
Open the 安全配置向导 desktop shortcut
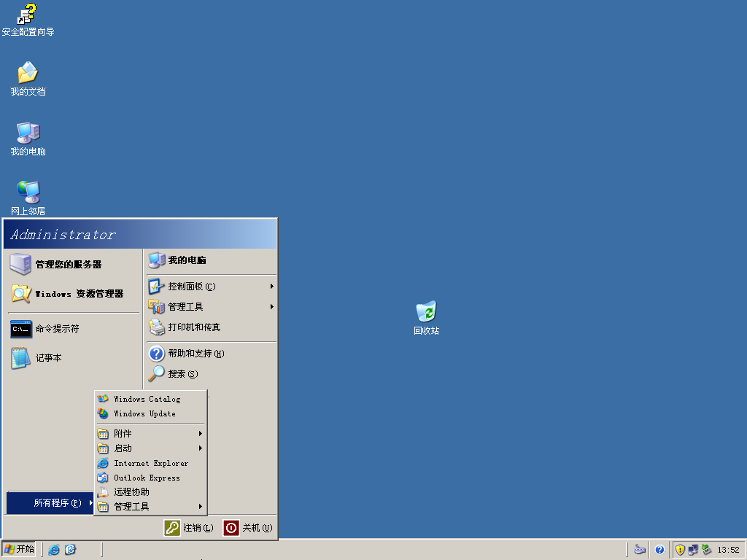pos(28,20)
